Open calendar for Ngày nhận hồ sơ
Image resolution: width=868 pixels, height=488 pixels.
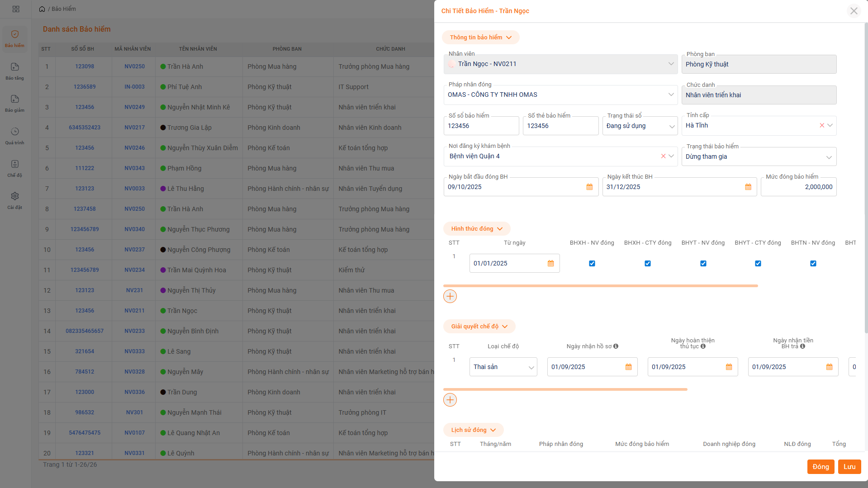(x=628, y=367)
